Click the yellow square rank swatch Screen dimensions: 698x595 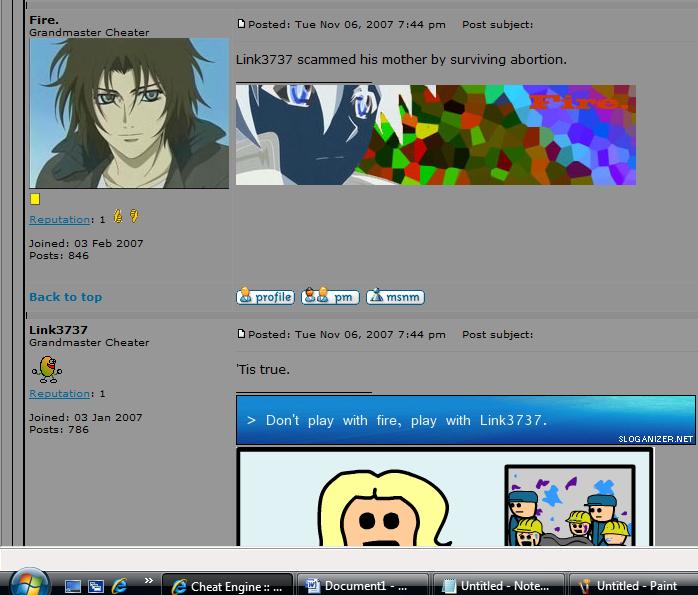click(35, 199)
